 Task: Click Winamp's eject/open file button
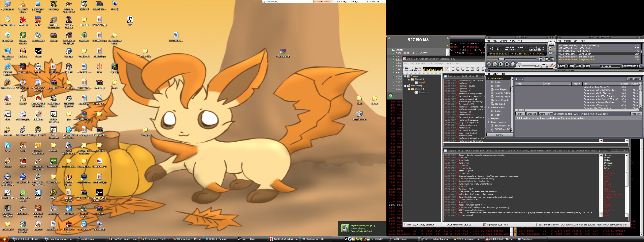tap(541, 59)
